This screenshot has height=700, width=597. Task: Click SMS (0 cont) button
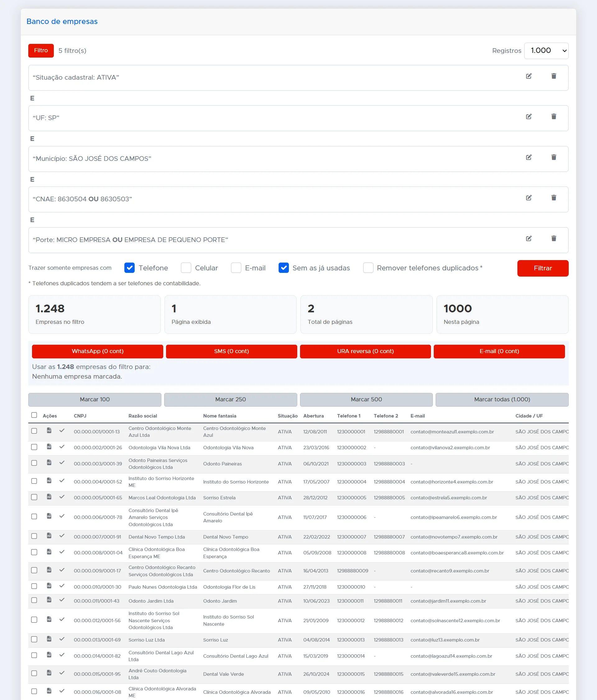231,351
